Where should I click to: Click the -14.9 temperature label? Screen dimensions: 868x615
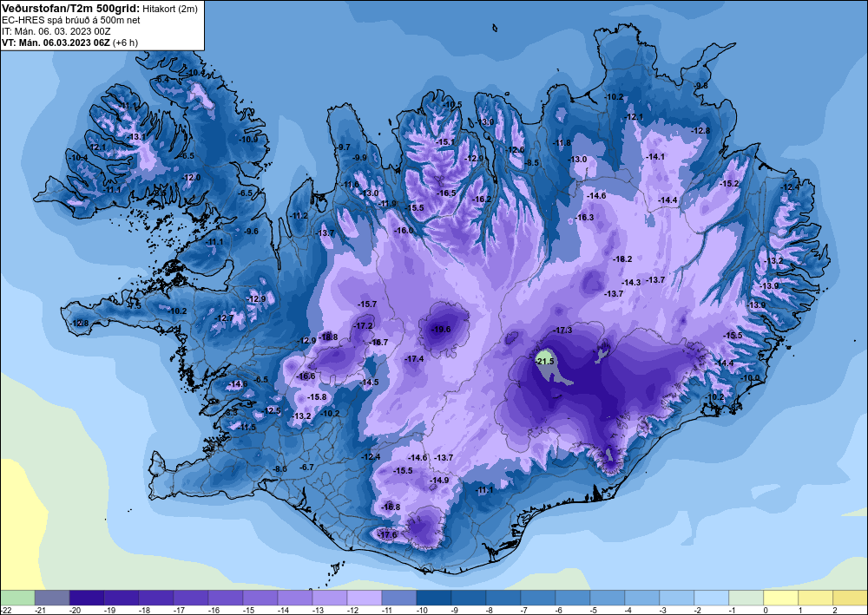[x=439, y=480]
